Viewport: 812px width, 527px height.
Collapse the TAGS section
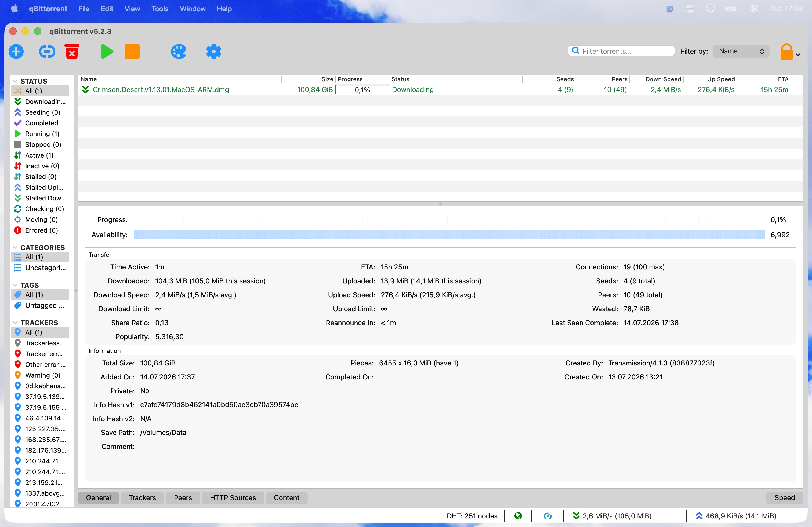click(x=15, y=285)
